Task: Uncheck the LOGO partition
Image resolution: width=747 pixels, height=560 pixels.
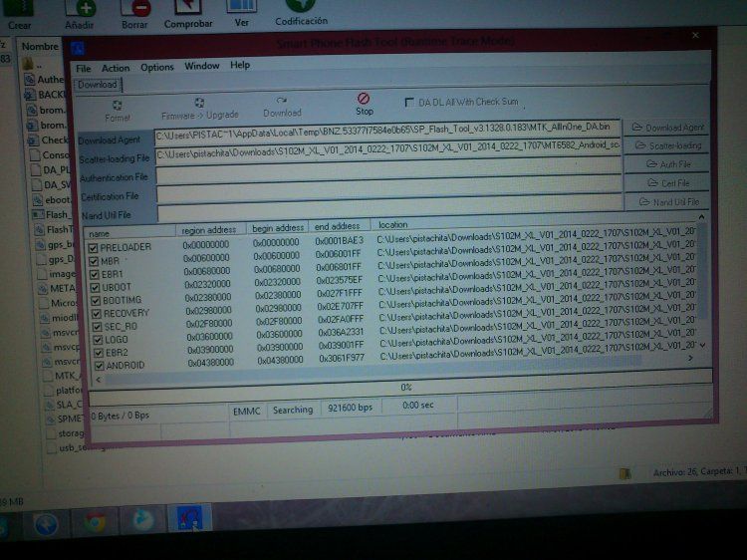Action: pos(98,340)
